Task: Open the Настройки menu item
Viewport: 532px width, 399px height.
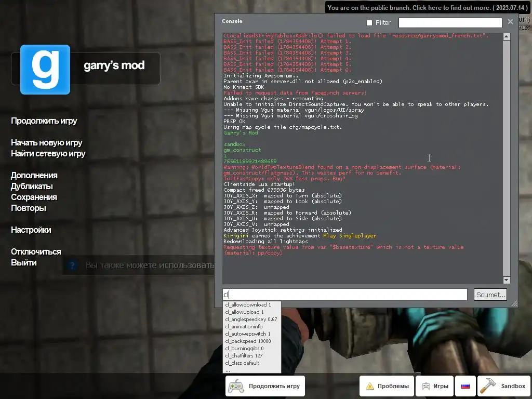Action: click(x=31, y=230)
